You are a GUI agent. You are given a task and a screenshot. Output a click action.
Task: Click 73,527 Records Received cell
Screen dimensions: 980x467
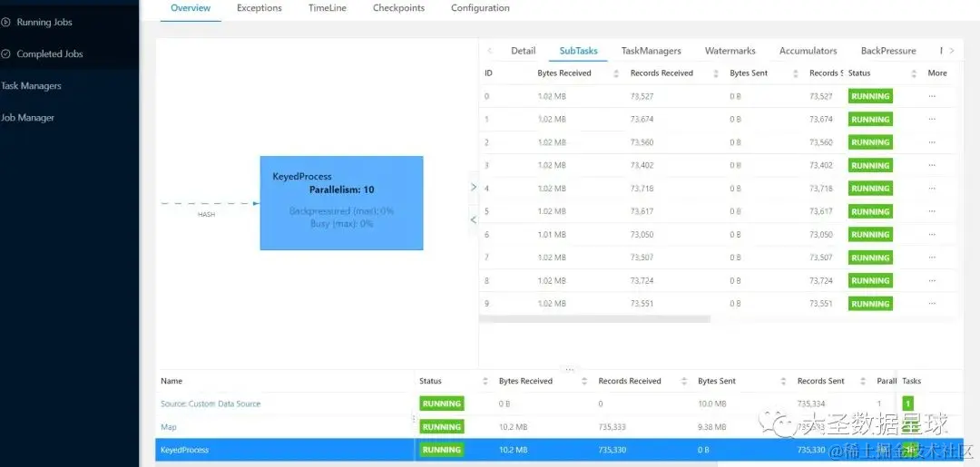click(x=642, y=97)
